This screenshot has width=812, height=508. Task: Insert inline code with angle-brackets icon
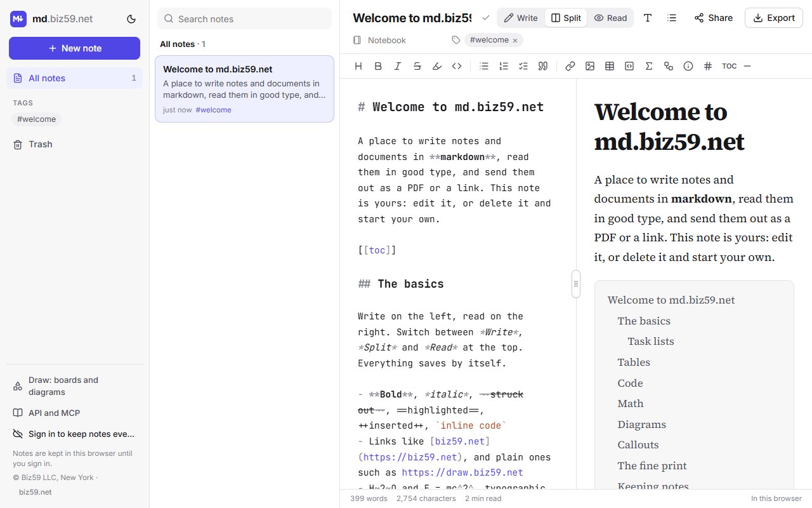tap(457, 66)
